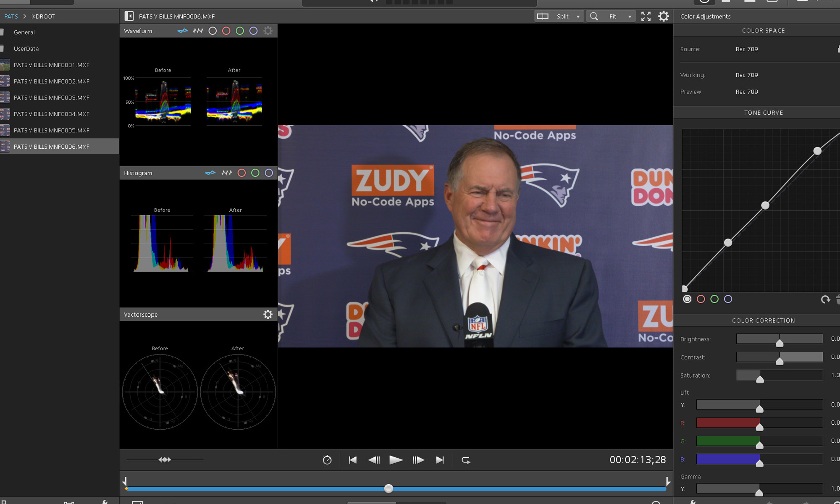Viewport: 840px width, 504px height.
Task: Toggle the blue waveform trace icon in Waveform header
Action: [182, 31]
